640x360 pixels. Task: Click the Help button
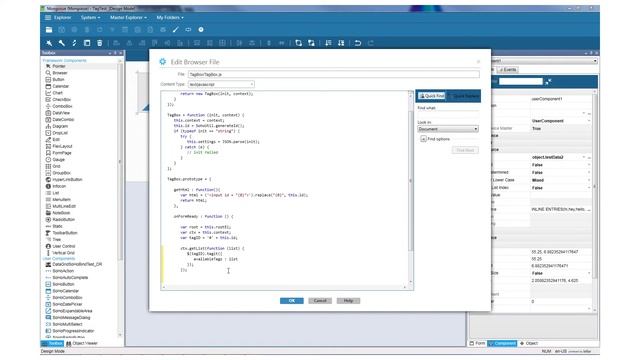[x=348, y=301]
